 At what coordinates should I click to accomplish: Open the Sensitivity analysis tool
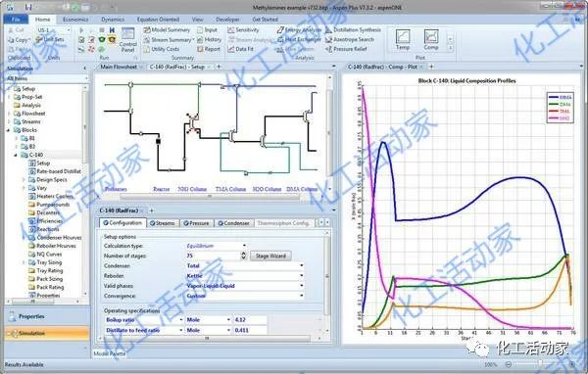click(243, 29)
